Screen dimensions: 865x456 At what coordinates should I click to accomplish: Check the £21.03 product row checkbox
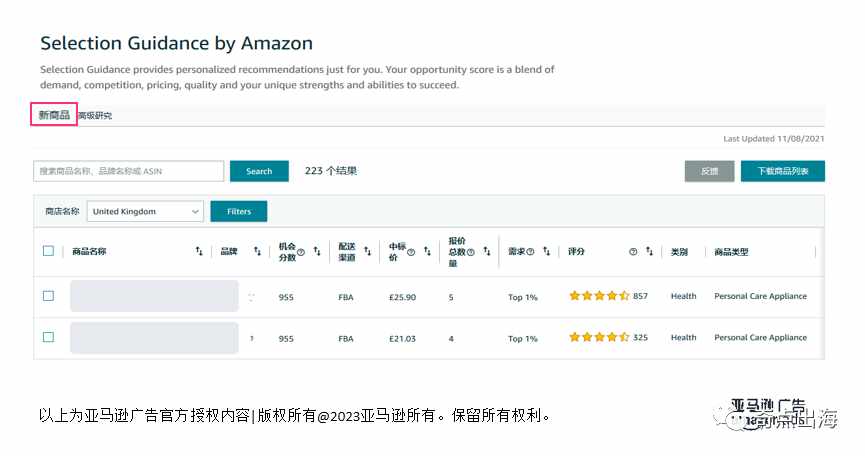(49, 337)
